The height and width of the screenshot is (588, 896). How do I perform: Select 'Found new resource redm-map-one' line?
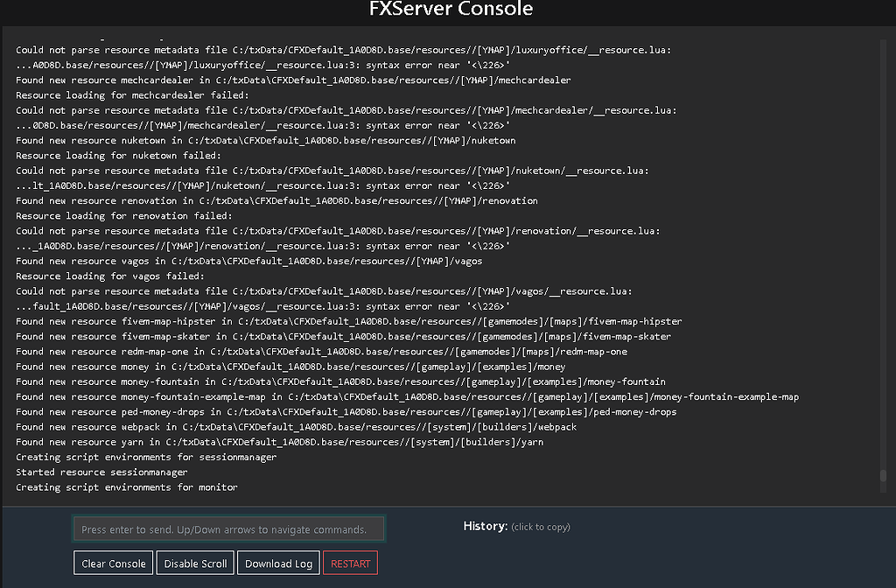click(321, 352)
